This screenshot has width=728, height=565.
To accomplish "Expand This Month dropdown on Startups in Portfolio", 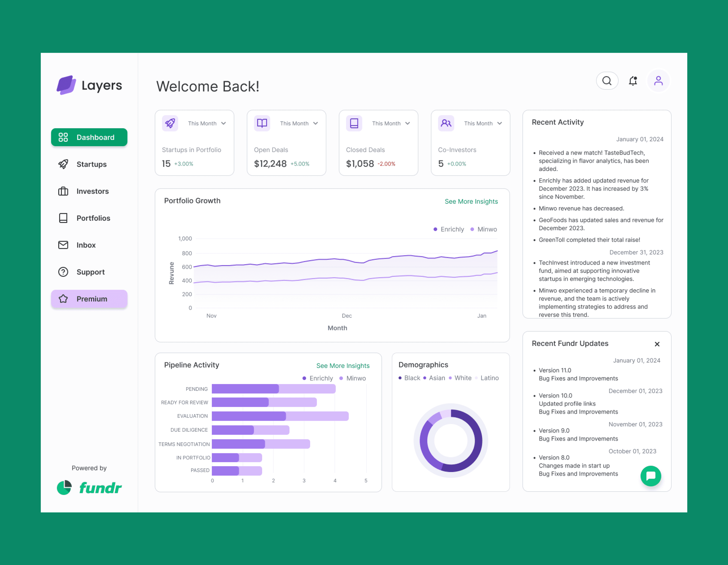I will coord(207,123).
